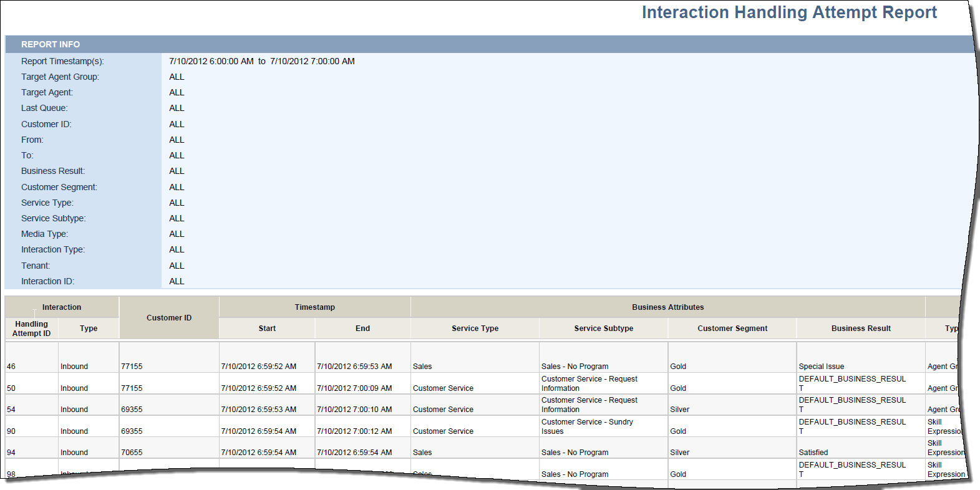Select handling attempt ID 54 cell
The image size is (980, 490).
tap(11, 410)
